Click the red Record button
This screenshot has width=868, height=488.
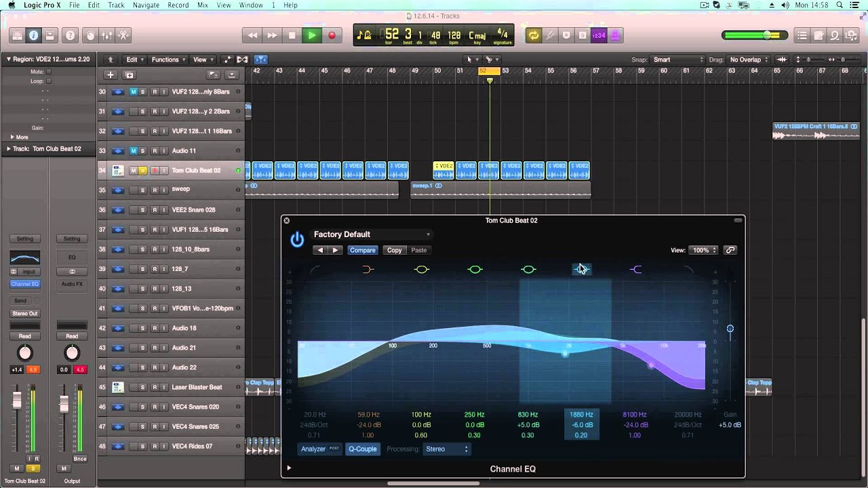point(332,35)
